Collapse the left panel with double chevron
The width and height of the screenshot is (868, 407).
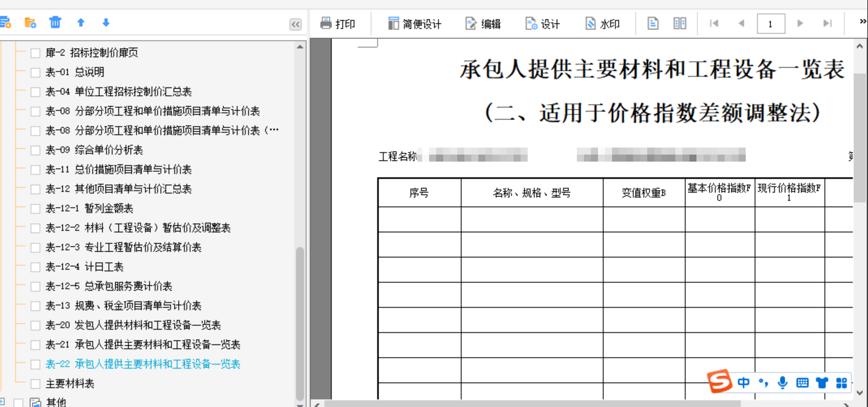[295, 24]
